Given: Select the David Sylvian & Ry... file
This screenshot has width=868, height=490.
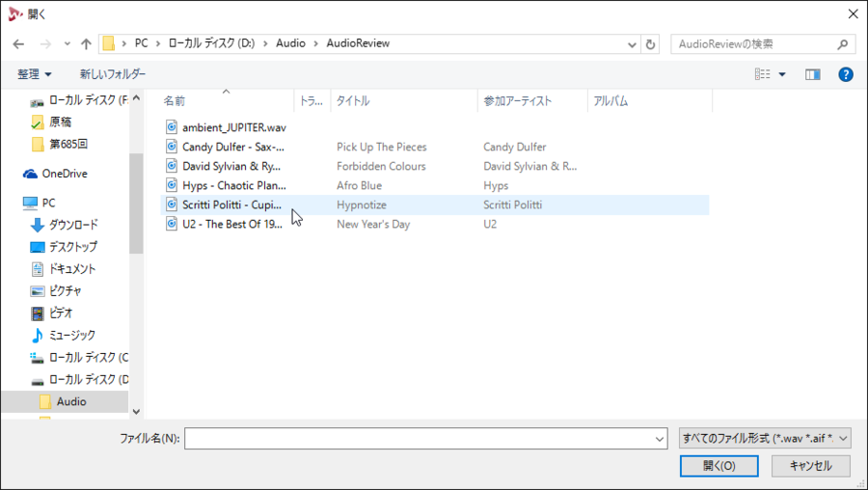Looking at the screenshot, I should coord(231,166).
